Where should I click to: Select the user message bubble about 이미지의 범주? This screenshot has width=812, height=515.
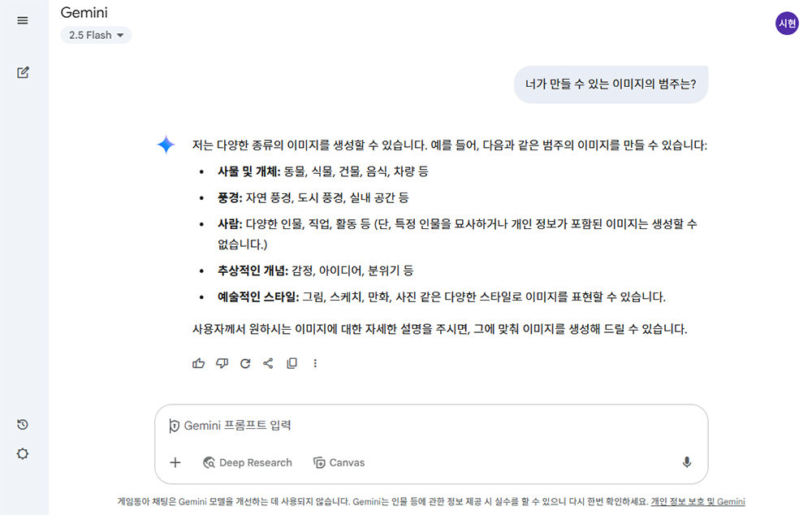click(611, 84)
